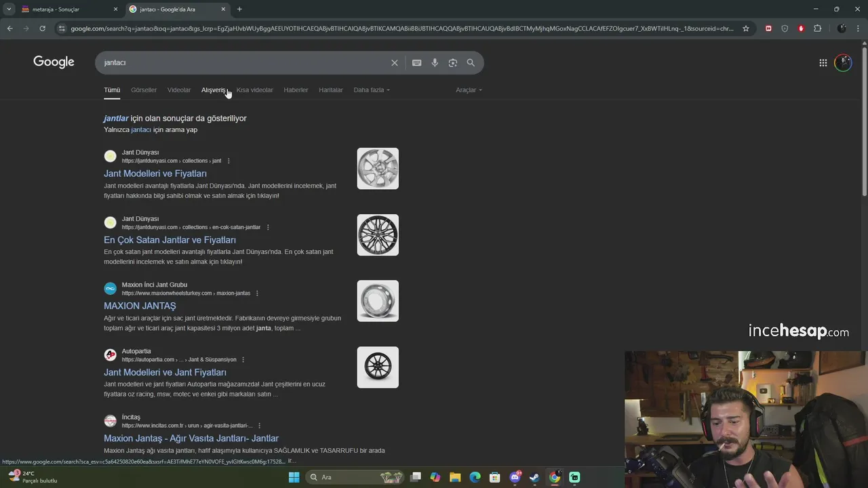Open the Google apps grid

click(x=823, y=63)
